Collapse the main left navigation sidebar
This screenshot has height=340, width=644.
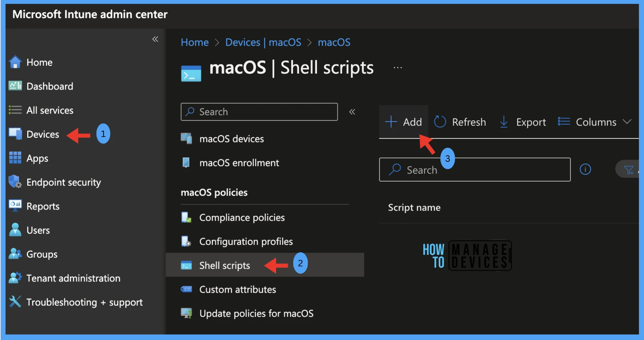coord(155,39)
